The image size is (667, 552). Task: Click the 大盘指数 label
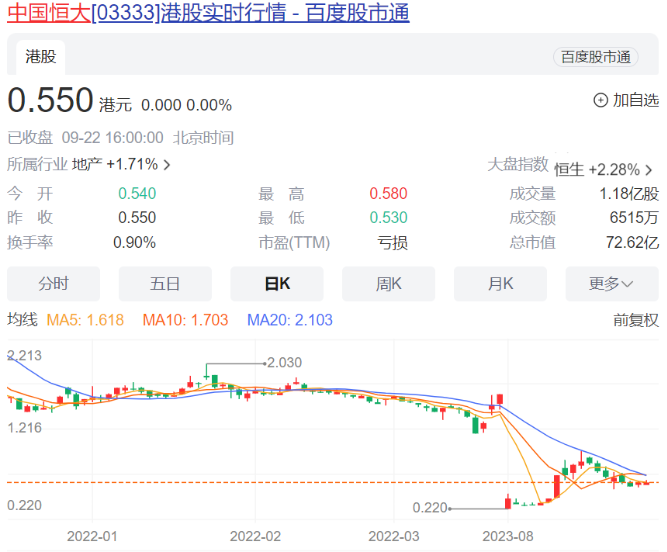[x=518, y=164]
